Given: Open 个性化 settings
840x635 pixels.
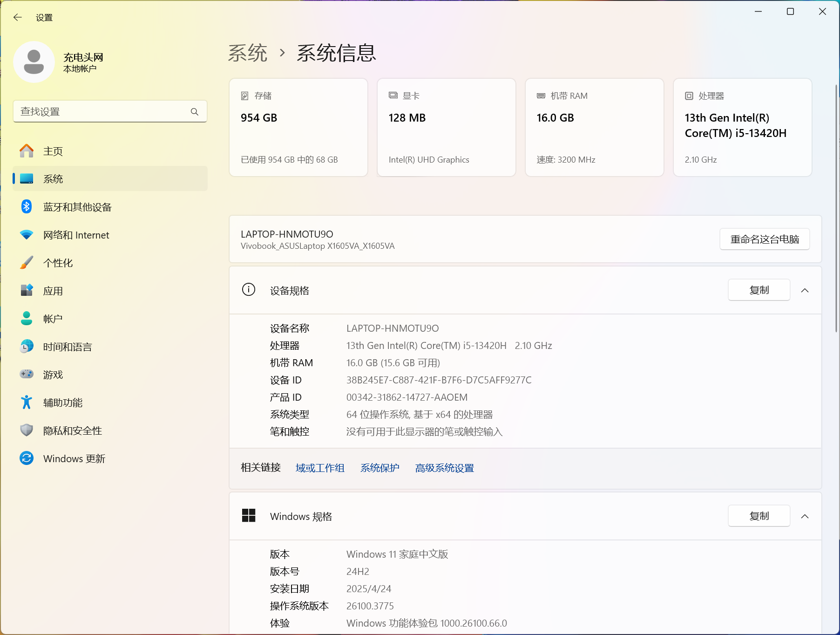Looking at the screenshot, I should pos(110,263).
